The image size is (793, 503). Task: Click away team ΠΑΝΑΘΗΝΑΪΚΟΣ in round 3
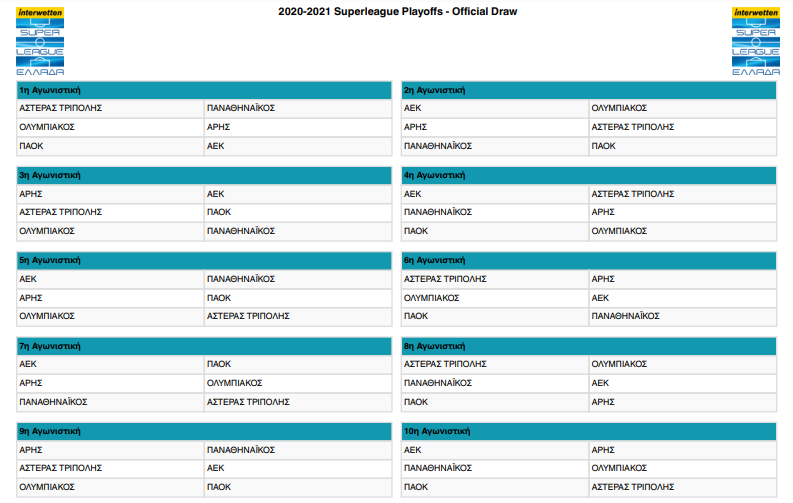[x=241, y=231]
